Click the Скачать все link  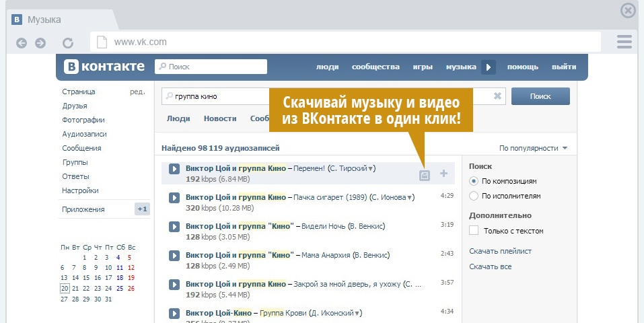coord(491,266)
